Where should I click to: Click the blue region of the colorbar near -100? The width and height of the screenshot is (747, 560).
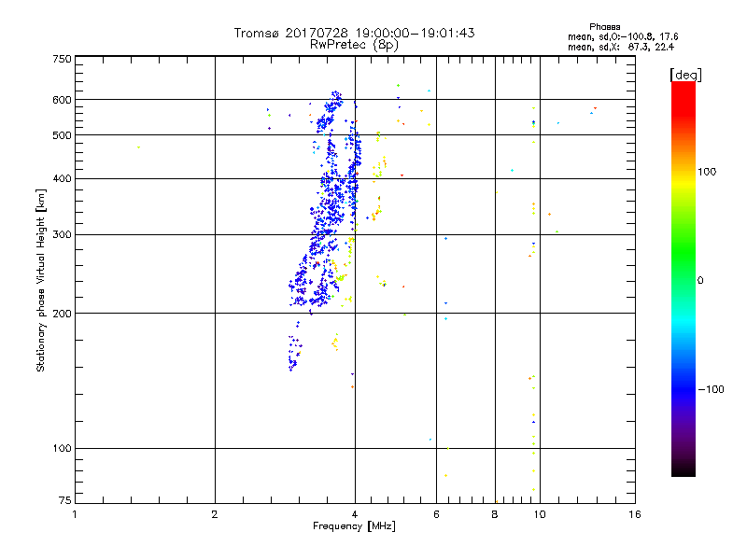point(684,389)
